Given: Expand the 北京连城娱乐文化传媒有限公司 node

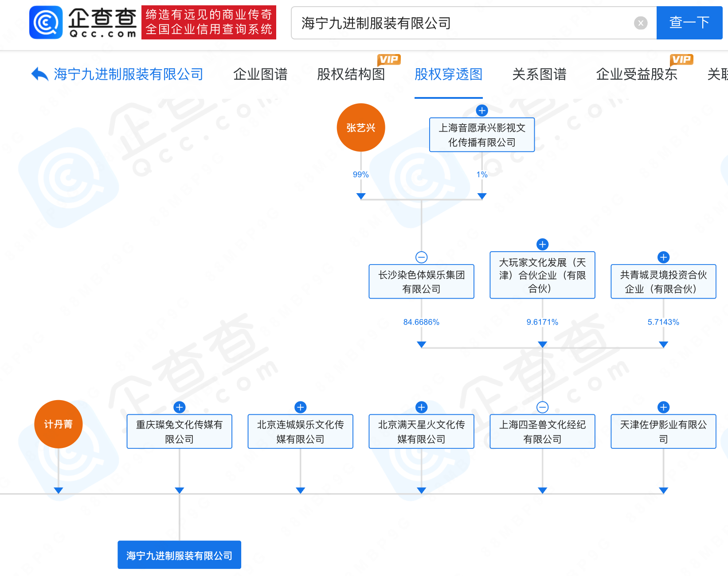Looking at the screenshot, I should 300,407.
